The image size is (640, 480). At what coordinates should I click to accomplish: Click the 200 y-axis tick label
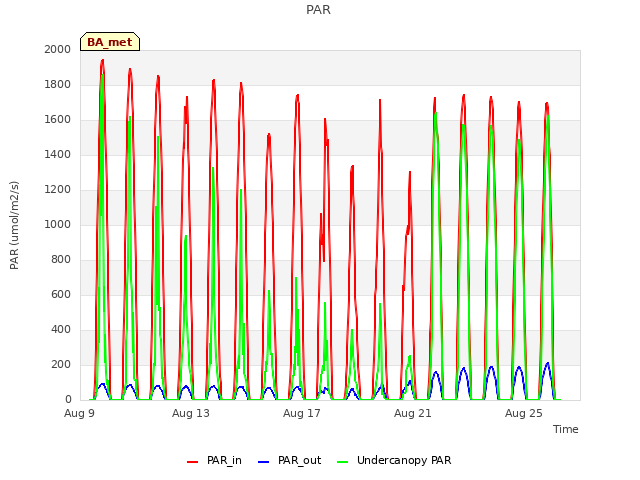pyautogui.click(x=61, y=364)
